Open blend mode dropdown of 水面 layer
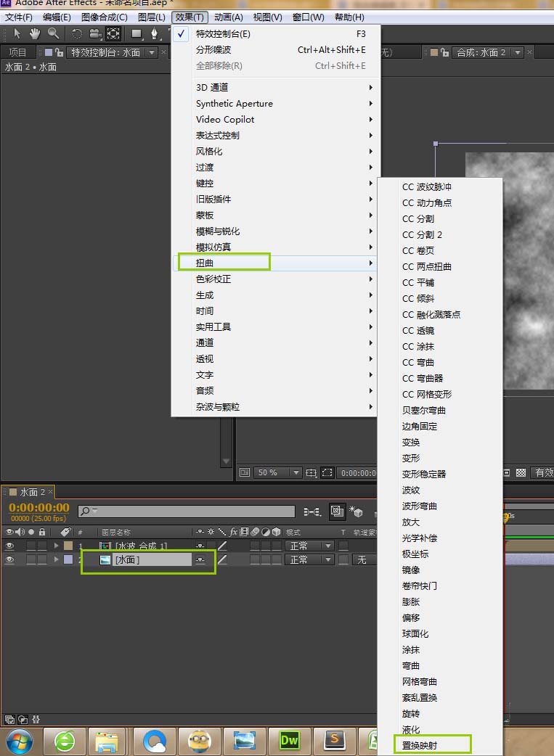This screenshot has width=554, height=756. [x=310, y=560]
